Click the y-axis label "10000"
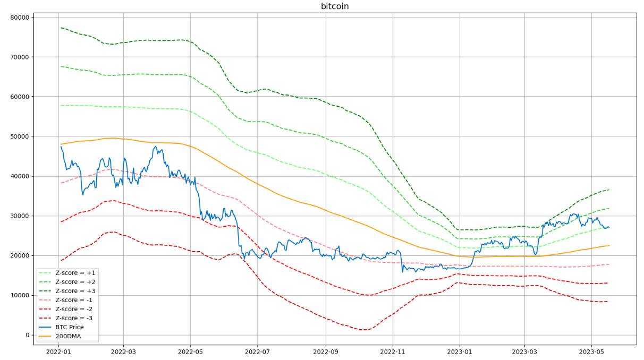The width and height of the screenshot is (644, 360). coord(20,295)
